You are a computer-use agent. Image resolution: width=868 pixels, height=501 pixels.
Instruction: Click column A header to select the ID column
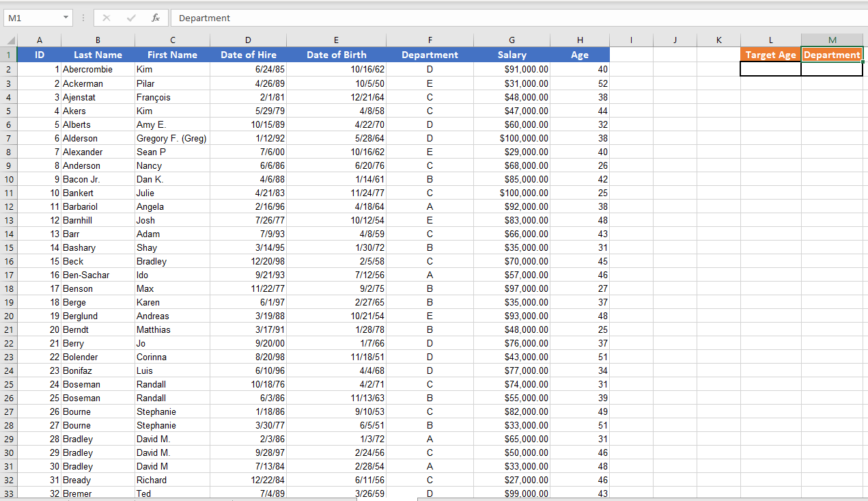(39, 40)
